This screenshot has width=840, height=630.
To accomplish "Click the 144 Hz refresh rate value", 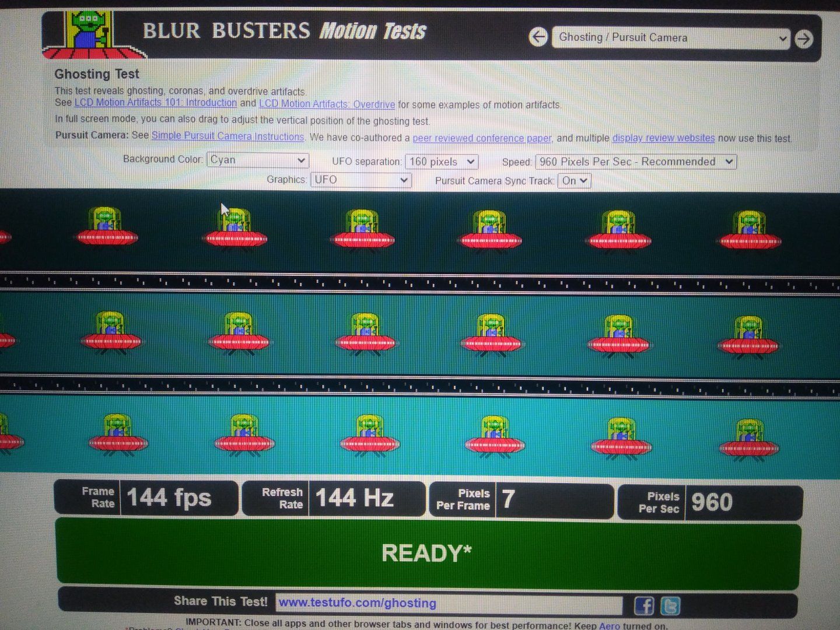I will (355, 498).
